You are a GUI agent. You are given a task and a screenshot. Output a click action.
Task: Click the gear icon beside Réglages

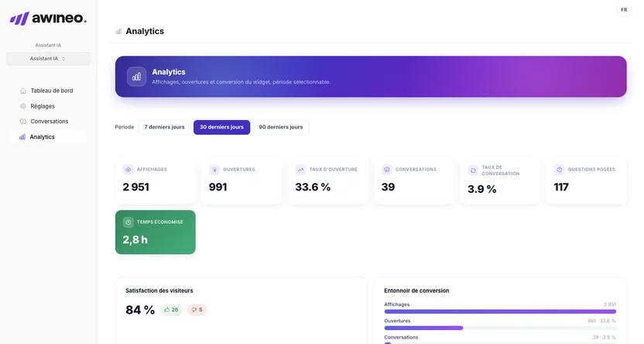click(23, 106)
